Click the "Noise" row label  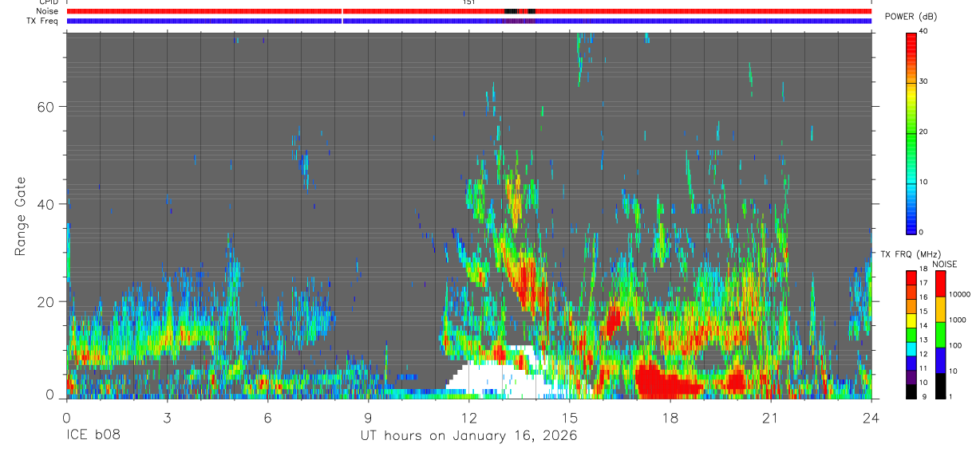48,11
